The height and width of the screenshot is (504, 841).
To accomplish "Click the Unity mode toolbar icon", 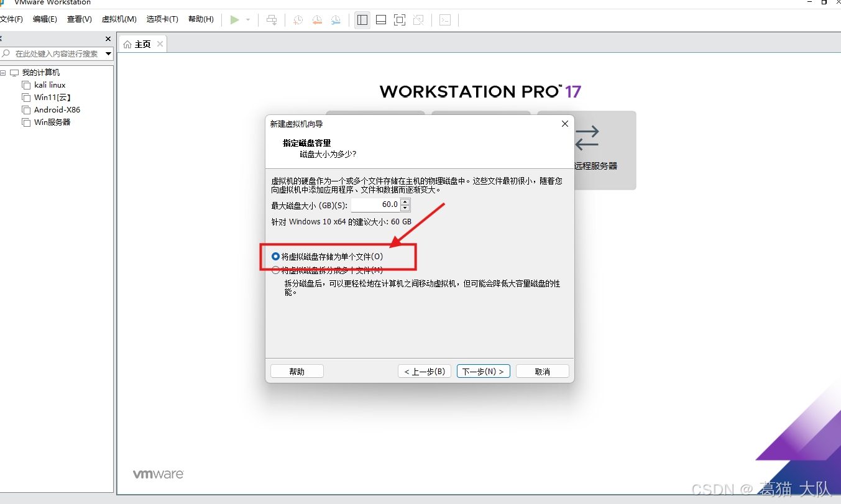I will click(x=418, y=20).
